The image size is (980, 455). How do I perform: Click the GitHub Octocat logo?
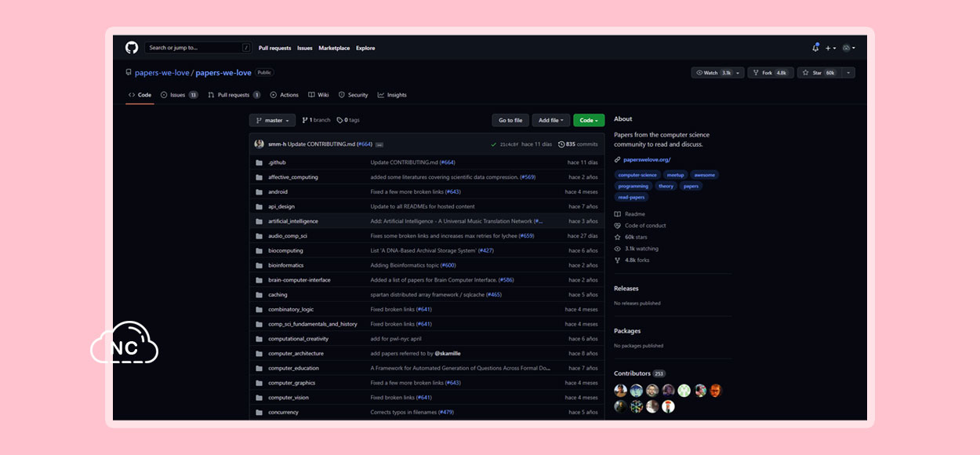click(132, 48)
